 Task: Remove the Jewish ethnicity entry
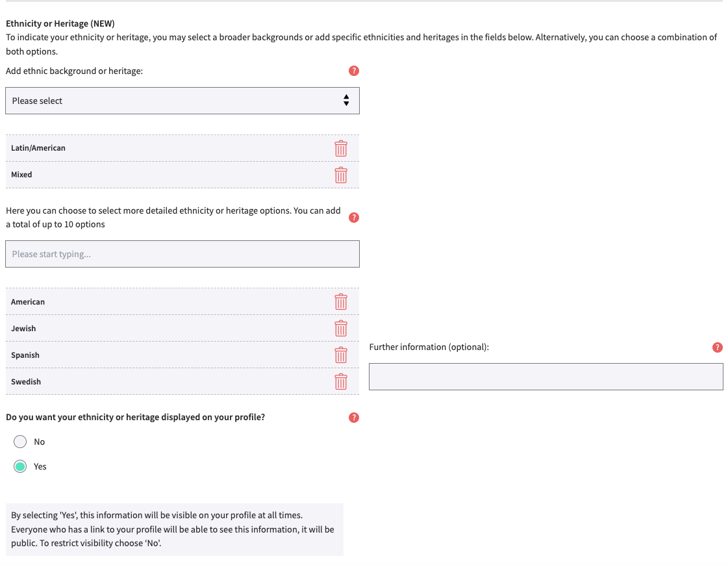[x=341, y=329]
